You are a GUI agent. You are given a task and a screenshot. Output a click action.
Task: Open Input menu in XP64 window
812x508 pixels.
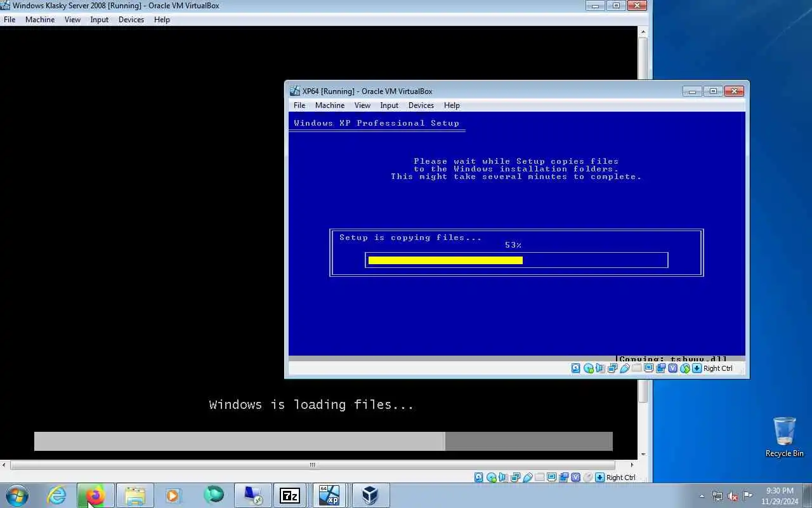point(390,105)
